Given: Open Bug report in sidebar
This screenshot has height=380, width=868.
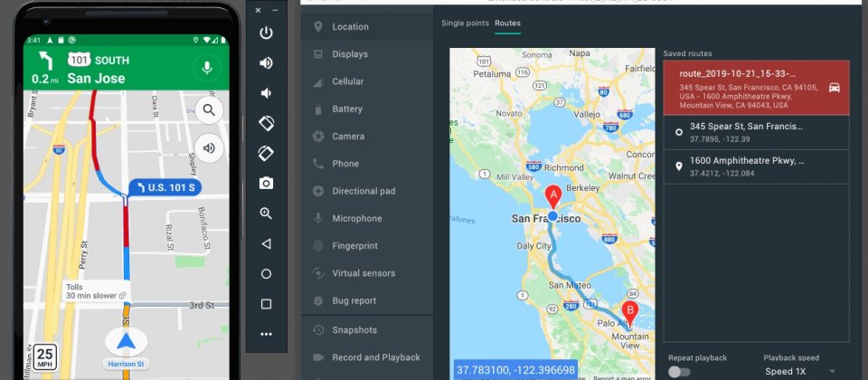Looking at the screenshot, I should 367,300.
